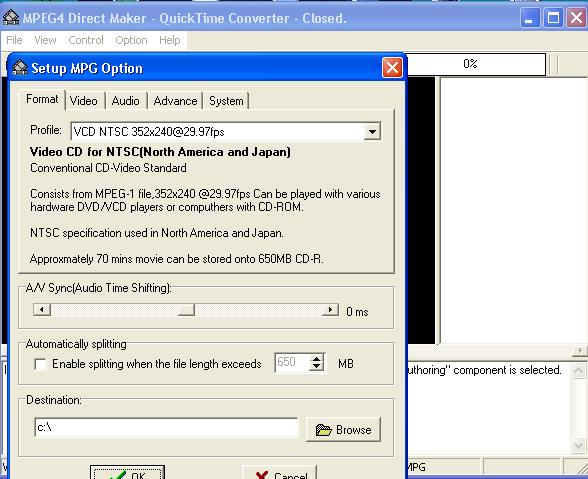The image size is (588, 479).
Task: Open the Profile dropdown arrow
Action: [372, 132]
